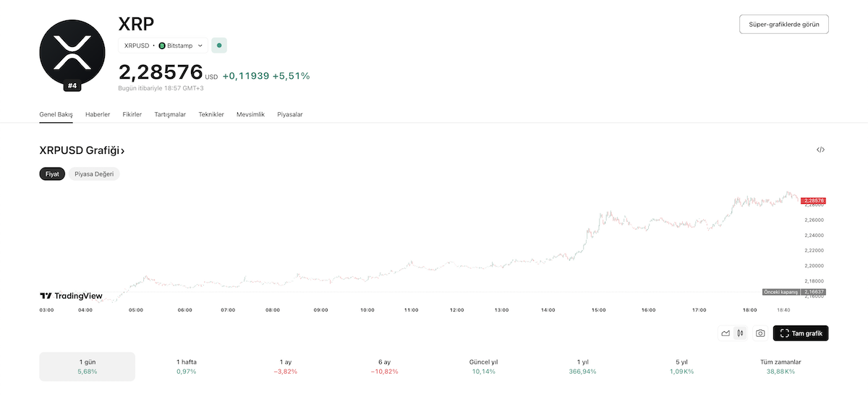Switch chart to area style
This screenshot has height=399, width=868.
(726, 333)
